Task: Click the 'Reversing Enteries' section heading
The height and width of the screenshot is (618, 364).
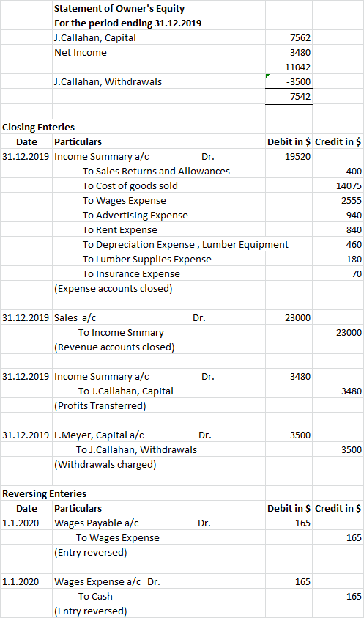Action: click(44, 493)
